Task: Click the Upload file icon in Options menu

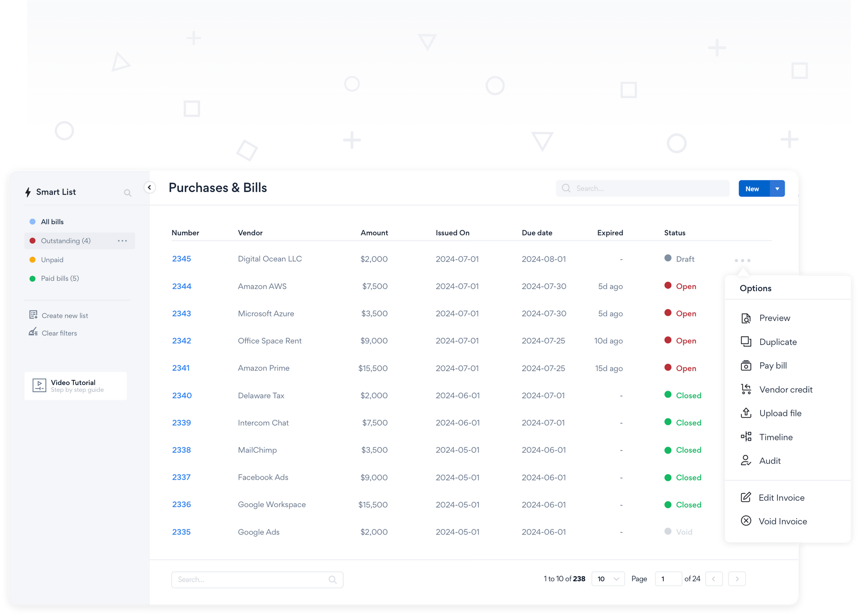Action: (746, 413)
